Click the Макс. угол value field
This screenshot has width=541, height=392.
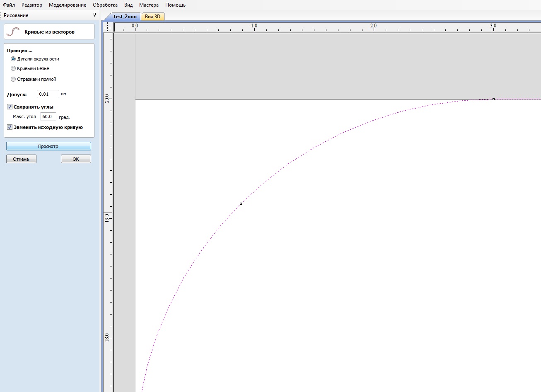[48, 116]
